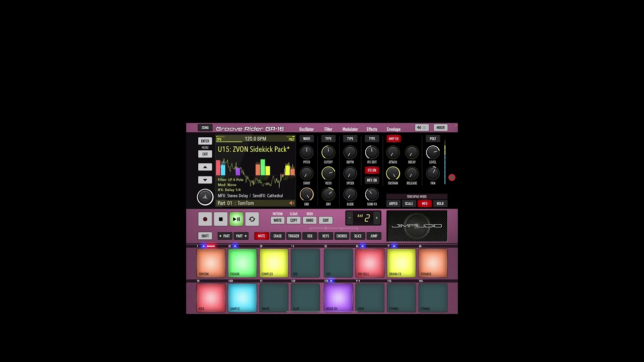This screenshot has height=362, width=644.
Task: Decrease the bar count with the minus button
Action: [x=350, y=218]
